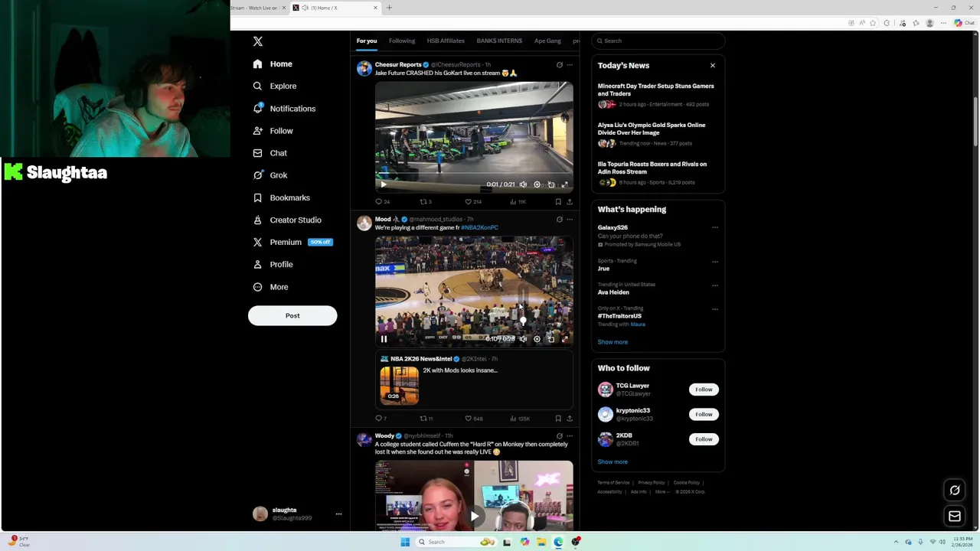Open Notifications in the sidebar
Viewport: 980px width, 551px height.
coord(284,109)
